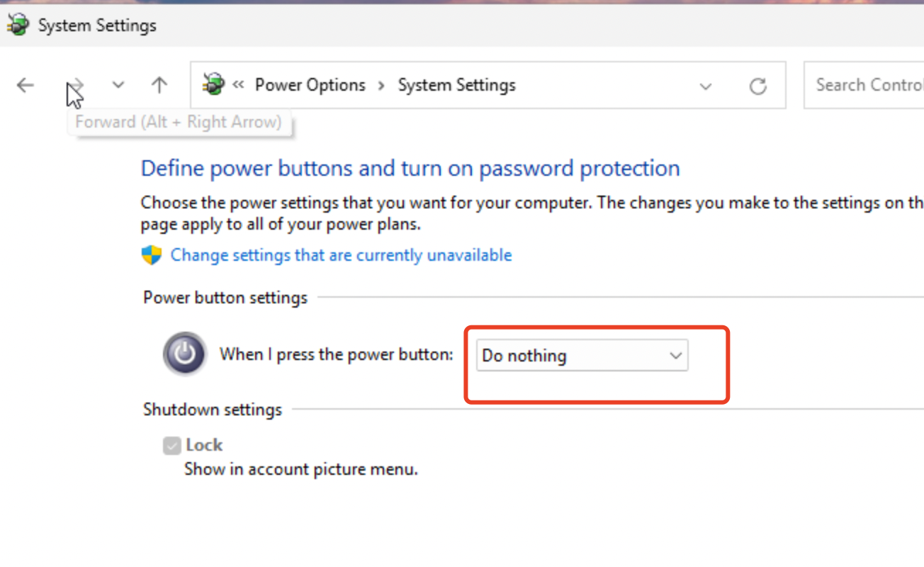
Task: Click the UAC shield icon
Action: [x=152, y=255]
